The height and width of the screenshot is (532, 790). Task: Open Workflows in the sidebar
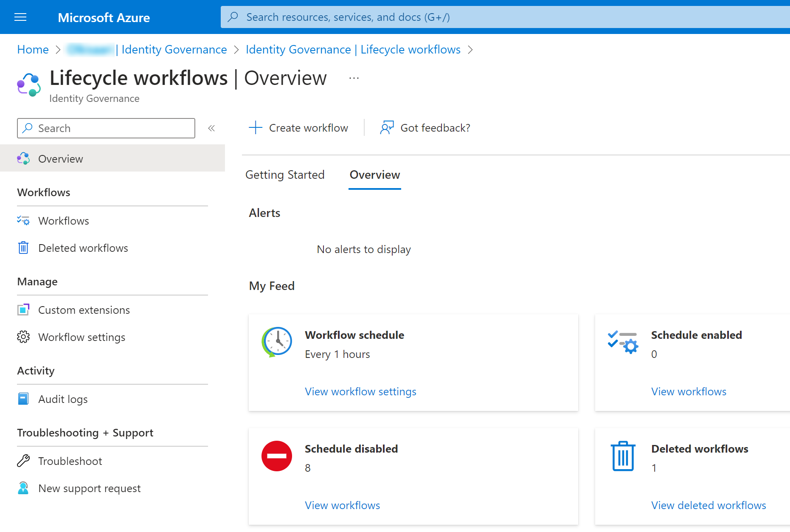[64, 221]
